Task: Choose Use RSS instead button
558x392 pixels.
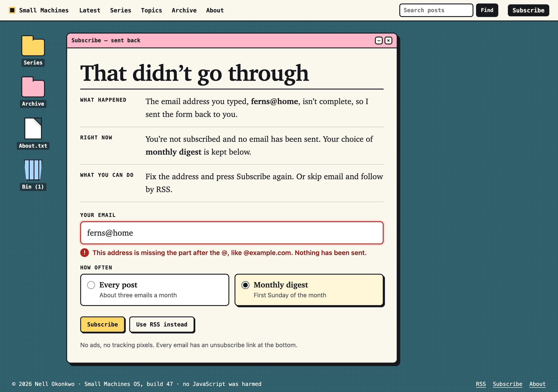Action: 162,324
